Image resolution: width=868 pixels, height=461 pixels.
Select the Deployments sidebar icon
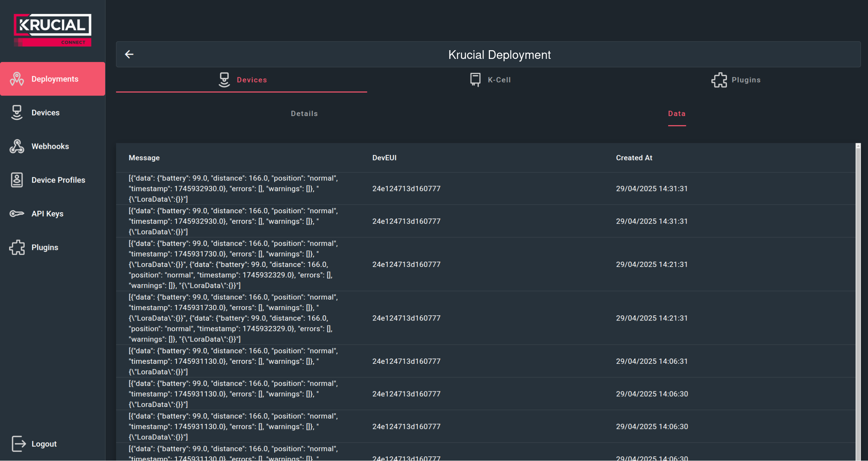16,79
